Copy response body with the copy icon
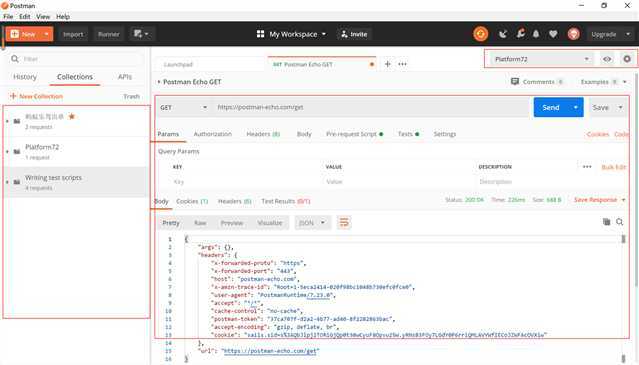The height and width of the screenshot is (365, 639). (x=606, y=222)
